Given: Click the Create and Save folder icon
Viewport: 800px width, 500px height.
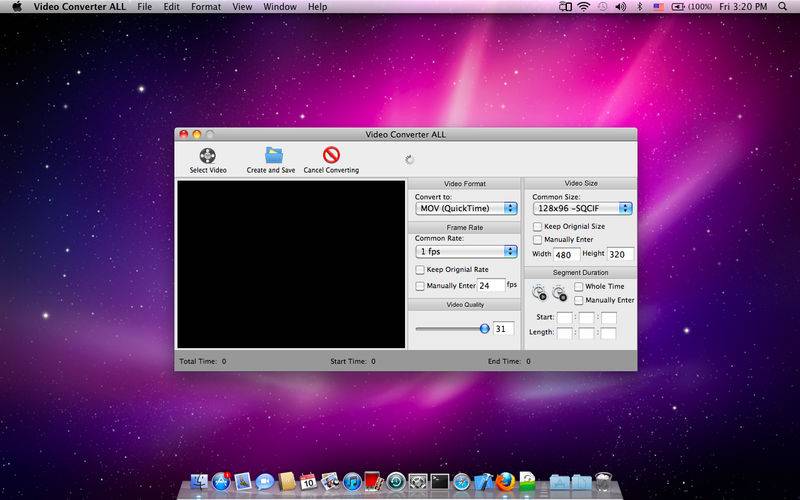Looking at the screenshot, I should (273, 155).
